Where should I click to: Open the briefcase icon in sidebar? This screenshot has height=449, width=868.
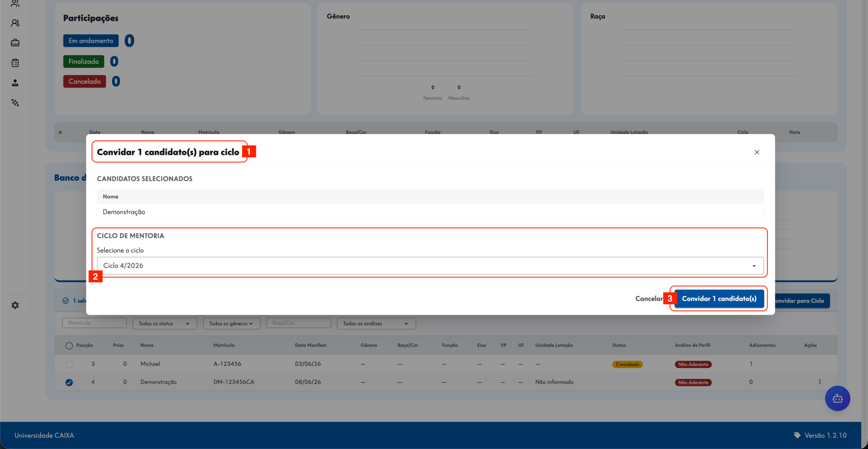[15, 43]
